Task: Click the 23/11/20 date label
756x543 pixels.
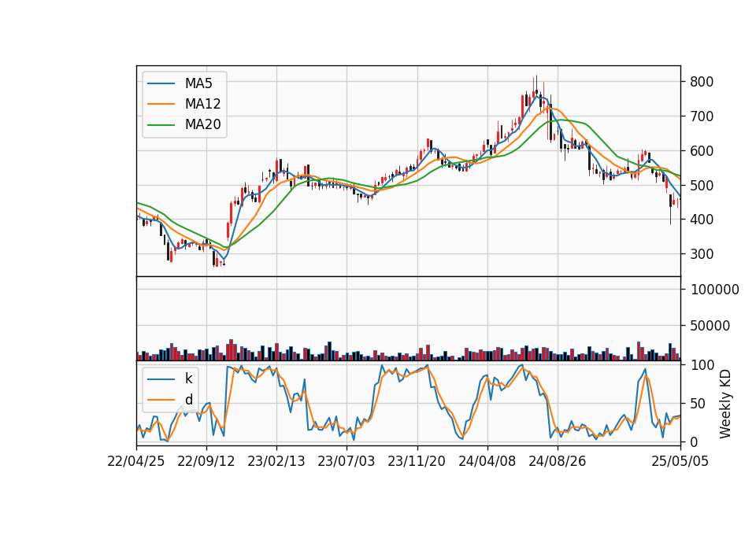Action: coord(417,462)
